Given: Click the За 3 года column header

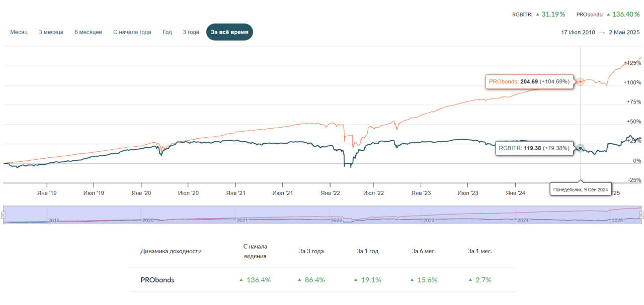Looking at the screenshot, I should pos(311,251).
